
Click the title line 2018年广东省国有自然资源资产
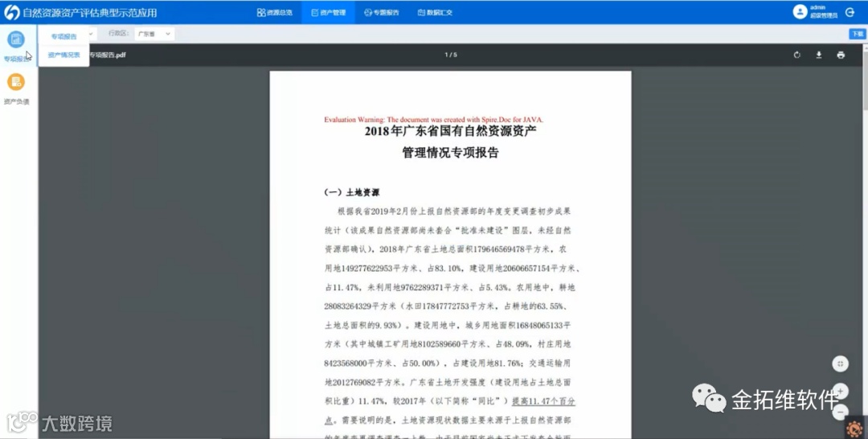point(450,131)
